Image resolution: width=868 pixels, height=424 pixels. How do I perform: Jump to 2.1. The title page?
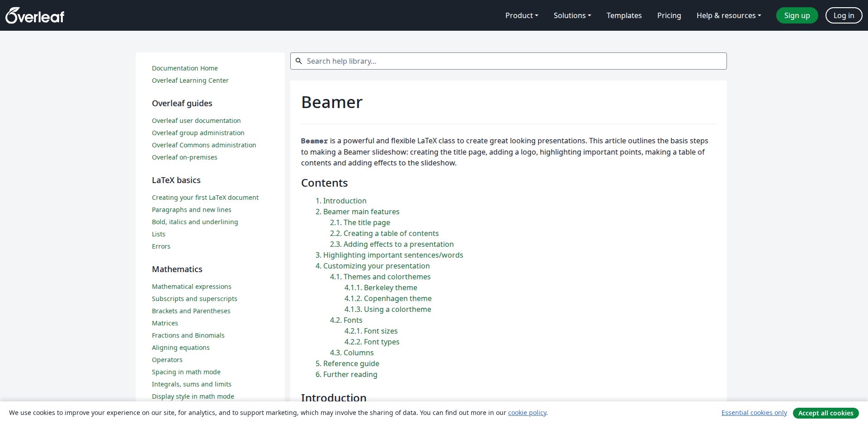click(x=360, y=222)
